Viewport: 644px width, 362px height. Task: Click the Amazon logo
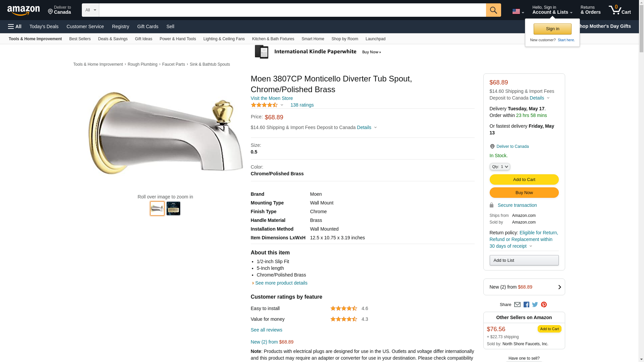tap(23, 10)
